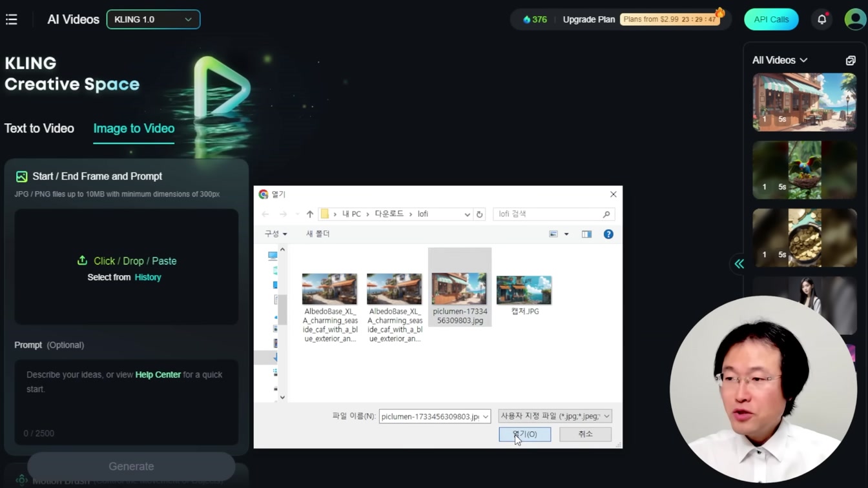This screenshot has width=868, height=488.
Task: Open the History link
Action: pyautogui.click(x=148, y=277)
